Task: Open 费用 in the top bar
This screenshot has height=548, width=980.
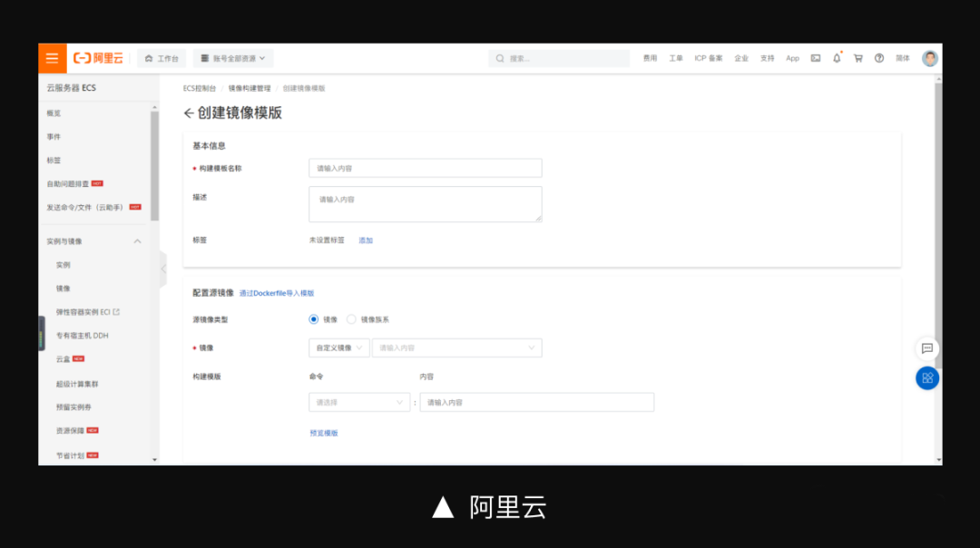Action: coord(650,58)
